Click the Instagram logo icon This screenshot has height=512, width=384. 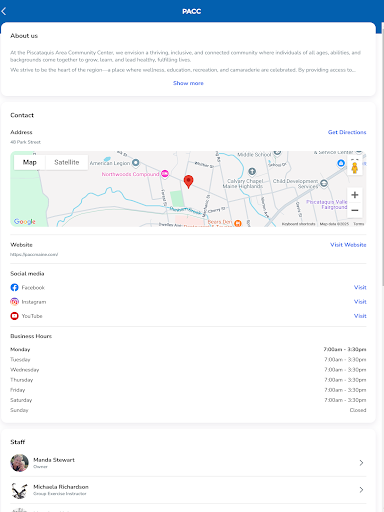14,302
